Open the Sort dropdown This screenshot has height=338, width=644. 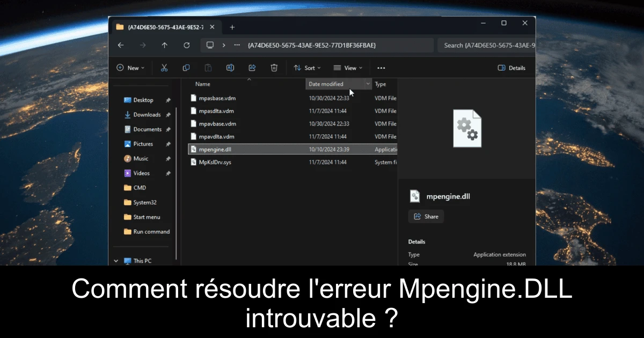point(308,68)
